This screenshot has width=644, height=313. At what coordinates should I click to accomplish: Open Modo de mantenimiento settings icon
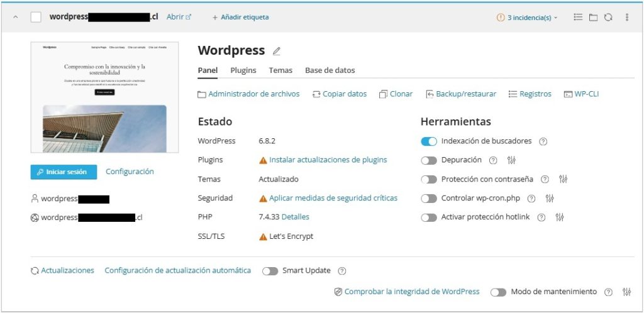pos(626,292)
